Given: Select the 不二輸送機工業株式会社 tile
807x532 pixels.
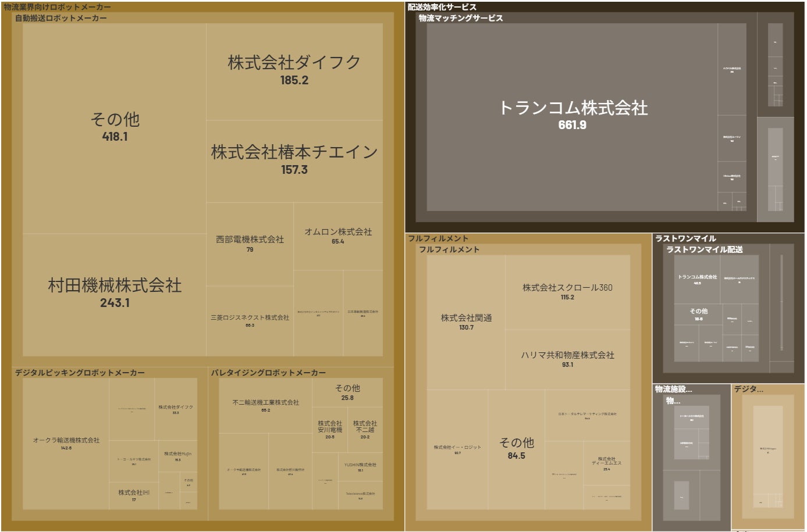Looking at the screenshot, I should click(265, 405).
